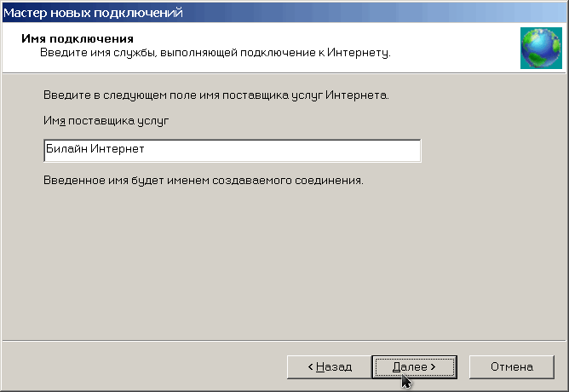Click the bold Имя подключения heading
The height and width of the screenshot is (392, 569).
coord(78,38)
